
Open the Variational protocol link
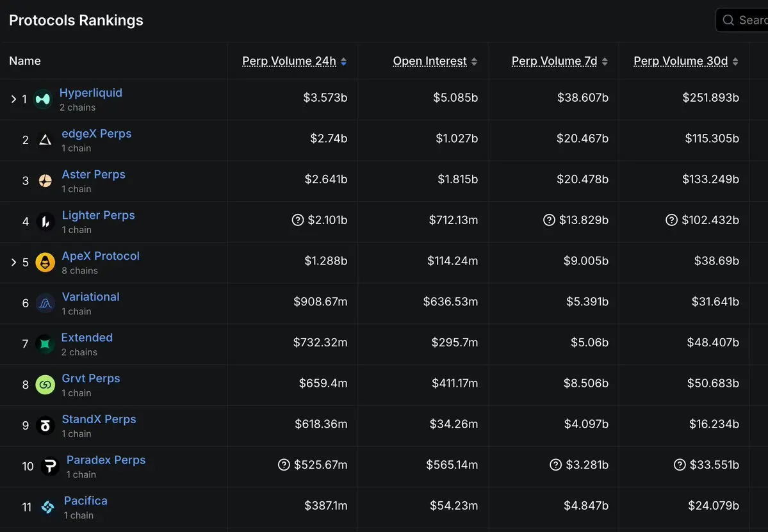[90, 297]
